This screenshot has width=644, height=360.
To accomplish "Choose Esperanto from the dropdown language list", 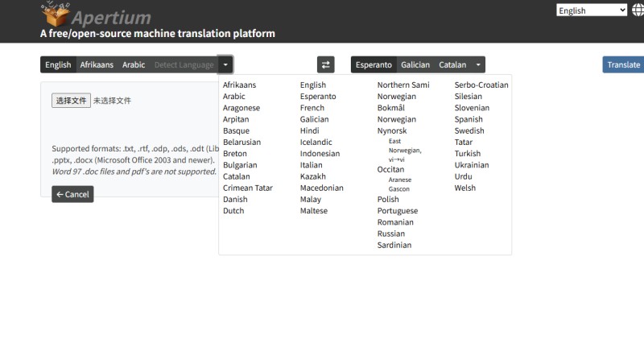I will click(x=318, y=96).
